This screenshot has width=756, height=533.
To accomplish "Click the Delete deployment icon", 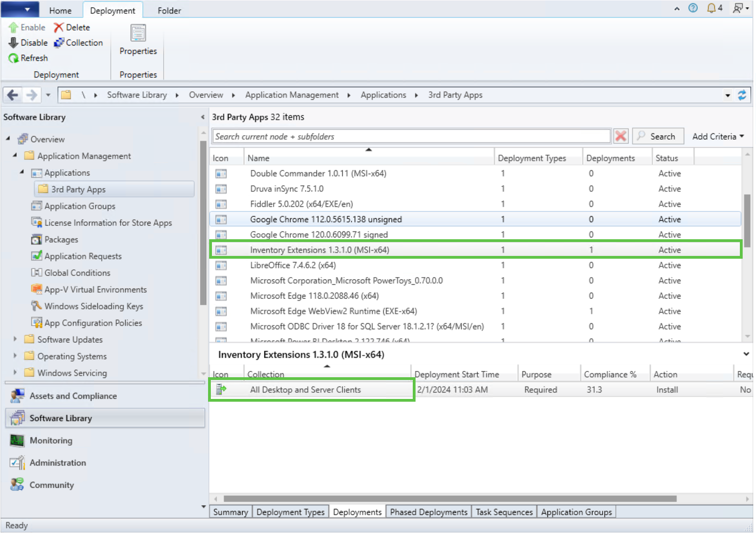I will pos(58,27).
